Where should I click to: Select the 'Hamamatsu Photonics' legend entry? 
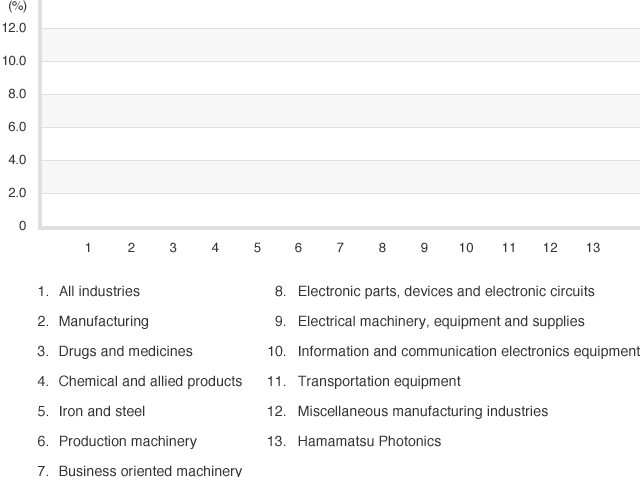pyautogui.click(x=369, y=441)
